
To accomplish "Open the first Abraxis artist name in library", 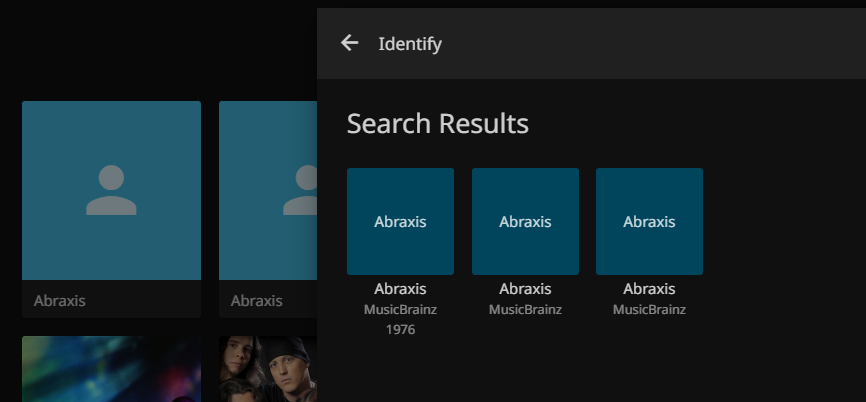I will tap(60, 300).
